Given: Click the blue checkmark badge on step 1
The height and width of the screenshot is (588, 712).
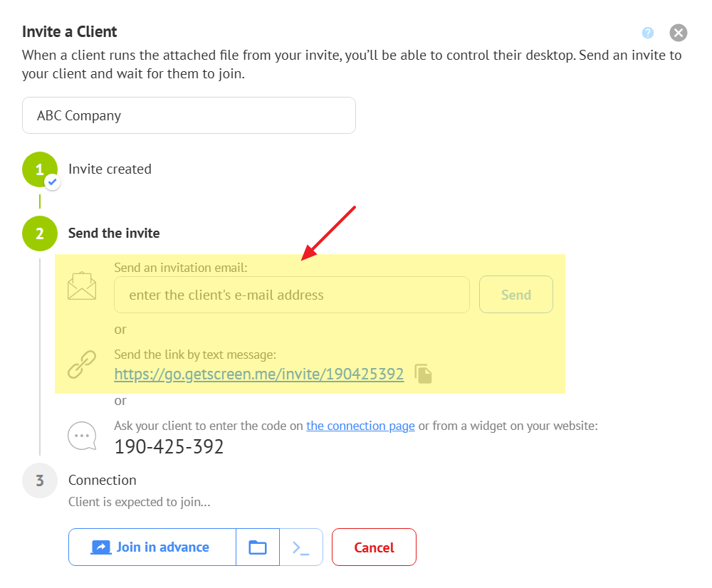Looking at the screenshot, I should 52,182.
